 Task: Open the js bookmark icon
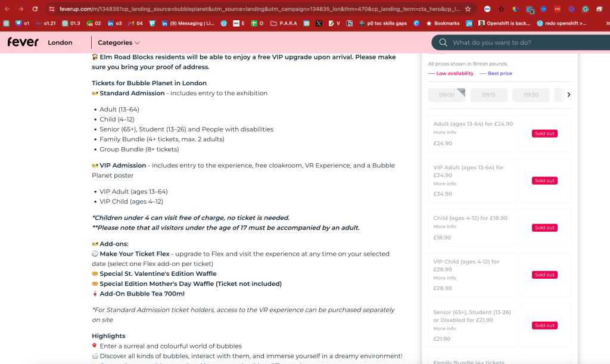pos(469,23)
